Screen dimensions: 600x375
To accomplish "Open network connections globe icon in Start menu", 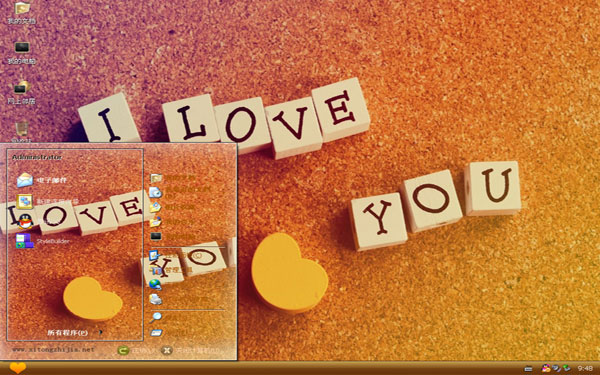I will point(155,284).
